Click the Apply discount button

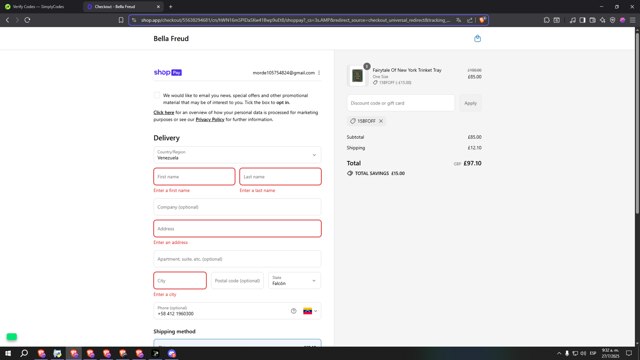470,103
